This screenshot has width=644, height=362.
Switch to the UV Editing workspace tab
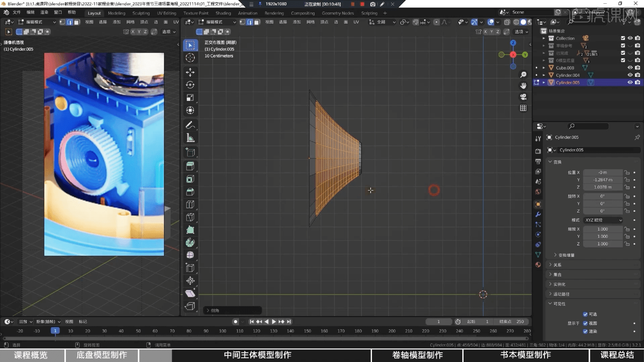coord(166,13)
